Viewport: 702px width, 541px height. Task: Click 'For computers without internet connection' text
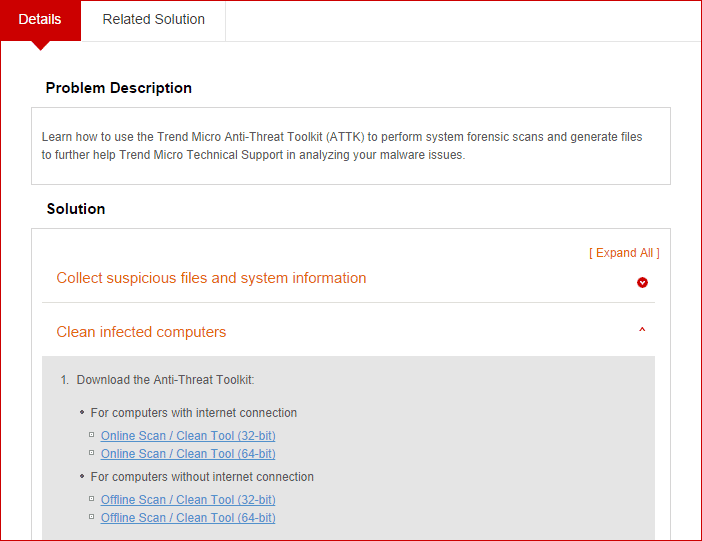click(x=202, y=477)
